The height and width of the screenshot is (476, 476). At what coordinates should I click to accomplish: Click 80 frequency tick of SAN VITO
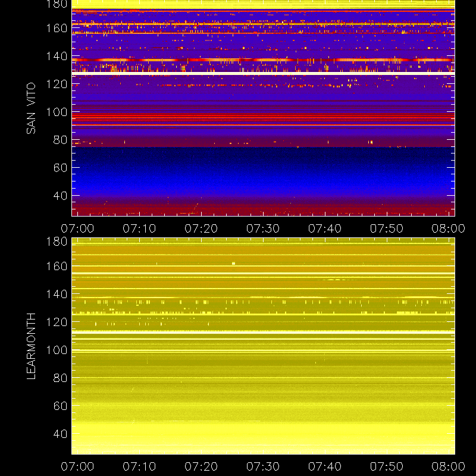click(x=60, y=140)
